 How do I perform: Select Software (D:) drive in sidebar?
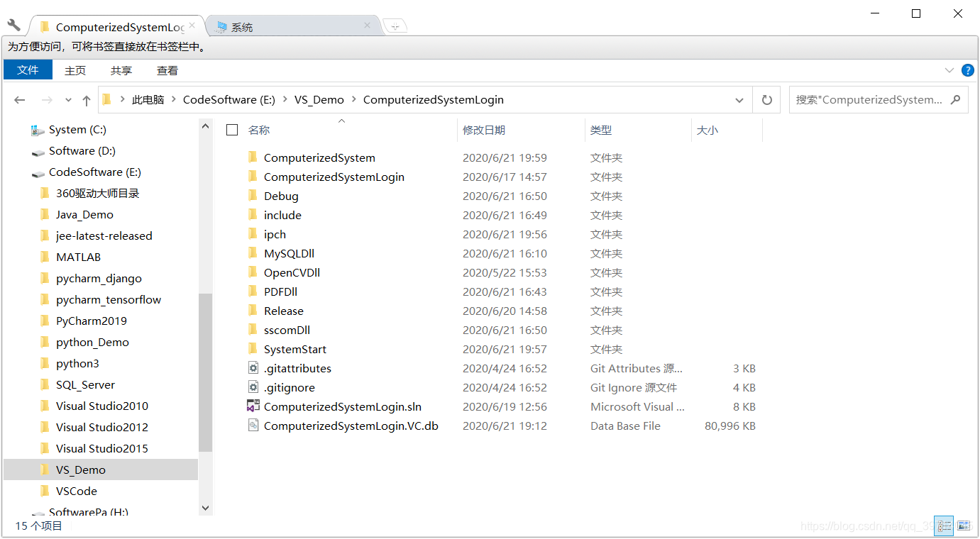[82, 151]
